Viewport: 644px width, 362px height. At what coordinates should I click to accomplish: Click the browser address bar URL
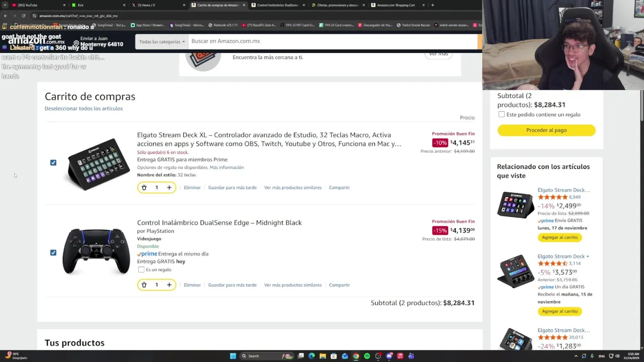78,16
